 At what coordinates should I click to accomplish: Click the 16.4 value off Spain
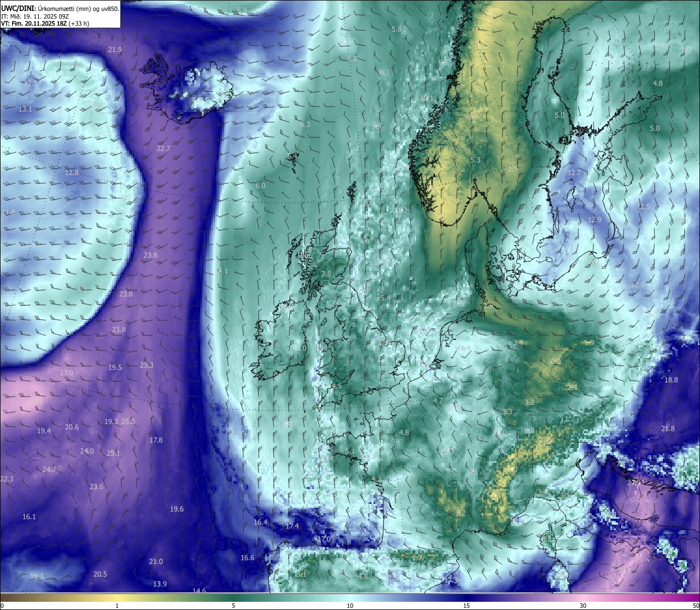260,522
